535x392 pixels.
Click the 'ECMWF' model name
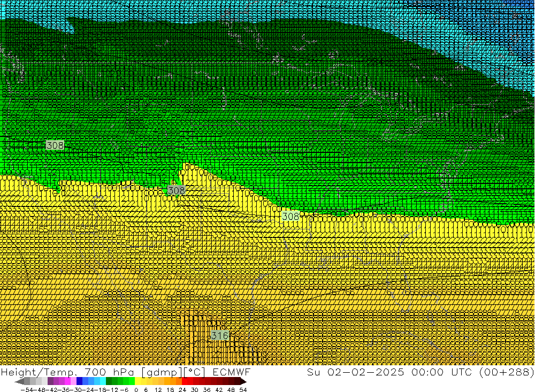(x=232, y=372)
